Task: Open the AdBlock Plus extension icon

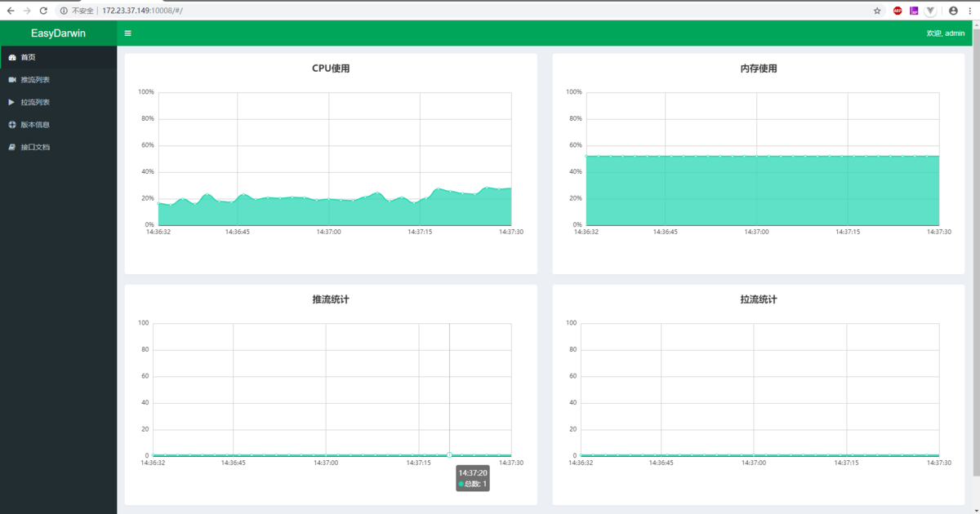Action: pos(898,11)
